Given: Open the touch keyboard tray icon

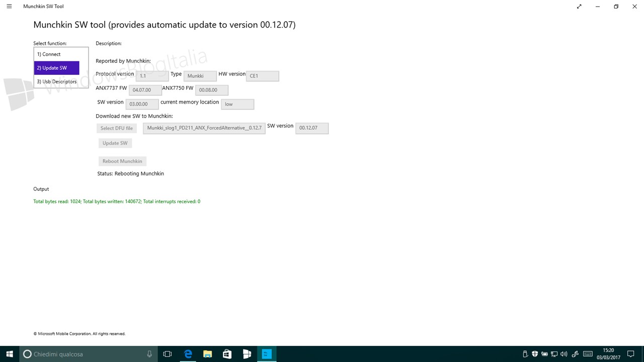Looking at the screenshot, I should [x=587, y=354].
